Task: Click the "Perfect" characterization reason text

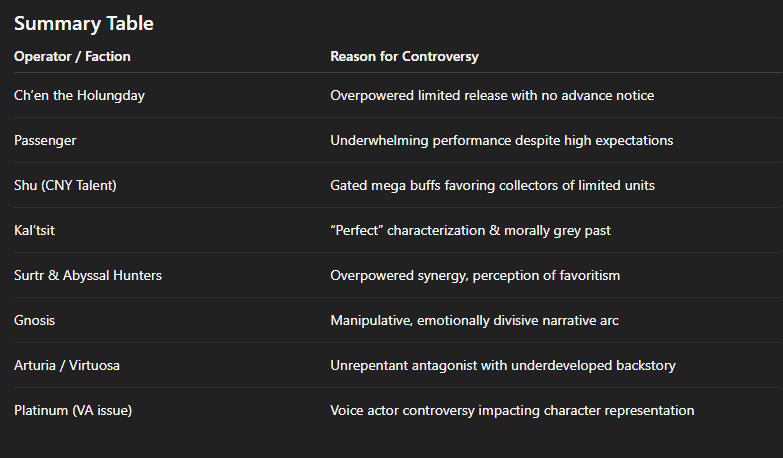Action: click(470, 230)
